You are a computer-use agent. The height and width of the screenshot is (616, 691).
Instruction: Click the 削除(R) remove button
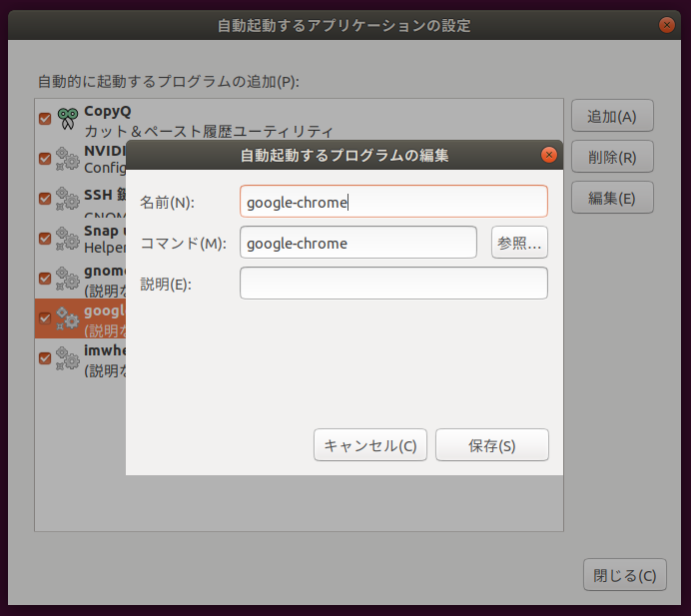[612, 157]
